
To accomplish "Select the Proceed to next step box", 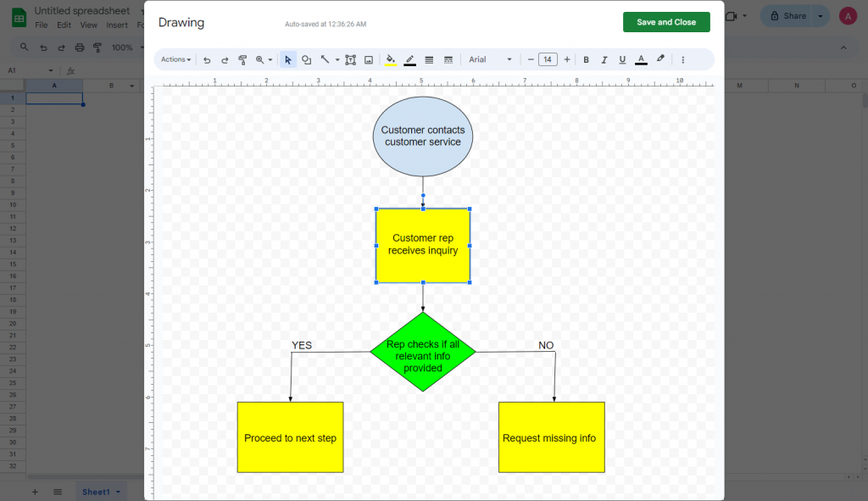I will pos(290,437).
